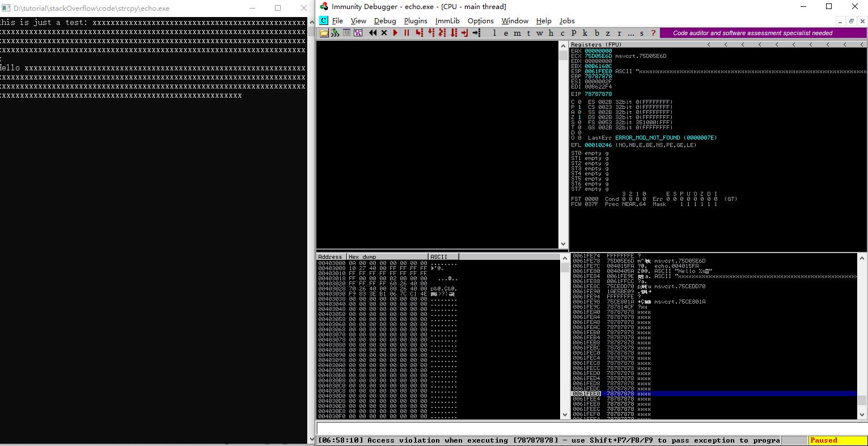Screen dimensions: 868x446
Task: Pause execution with the red pause icon
Action: pos(407,33)
